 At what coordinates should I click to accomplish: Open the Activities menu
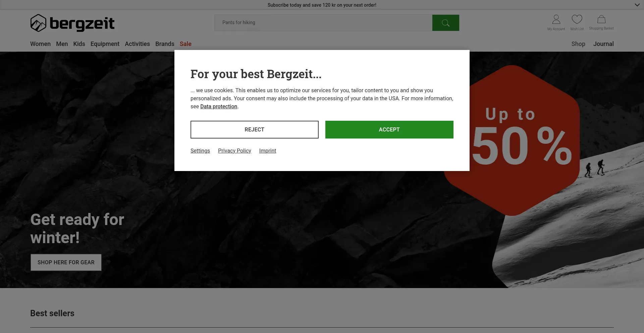pos(137,44)
